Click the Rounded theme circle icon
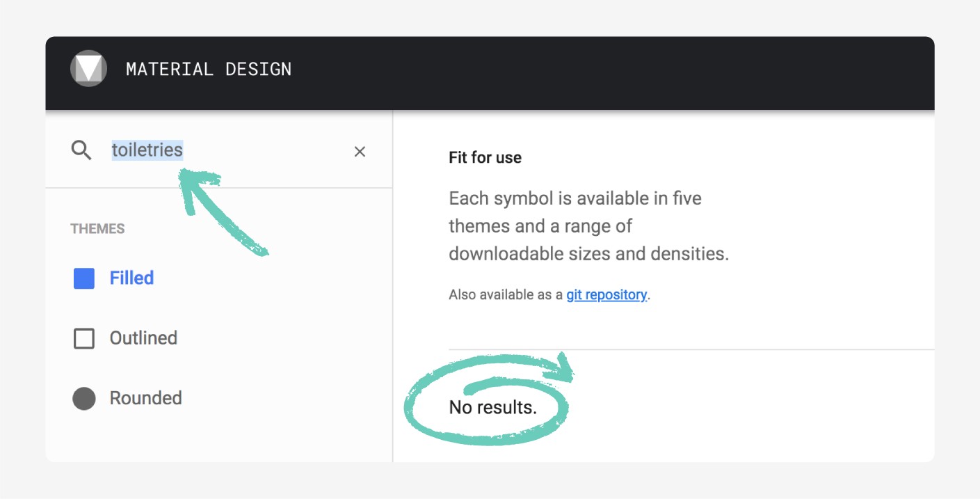 [84, 399]
